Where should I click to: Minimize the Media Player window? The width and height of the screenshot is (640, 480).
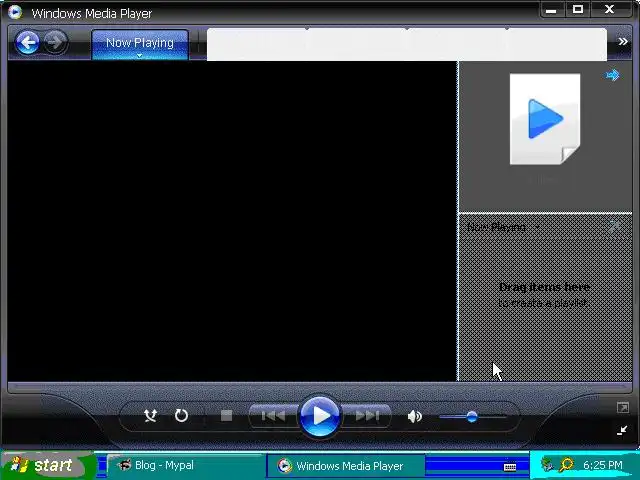tap(551, 10)
